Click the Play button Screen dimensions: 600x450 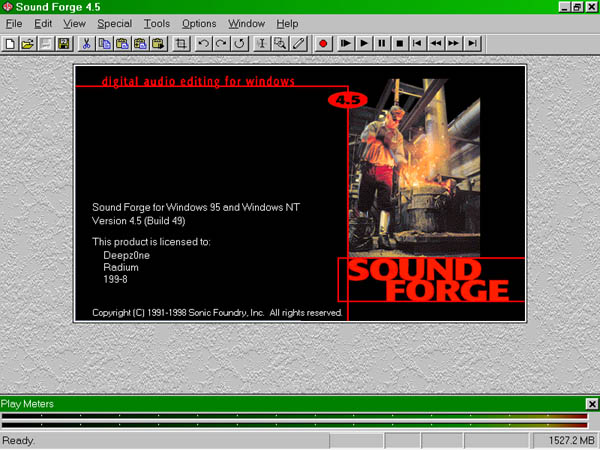point(364,44)
